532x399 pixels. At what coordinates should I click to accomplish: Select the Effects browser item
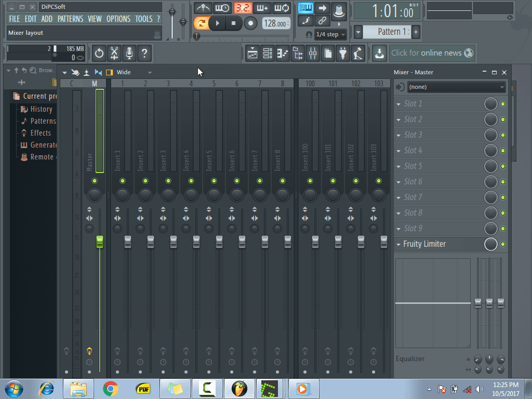click(x=36, y=133)
